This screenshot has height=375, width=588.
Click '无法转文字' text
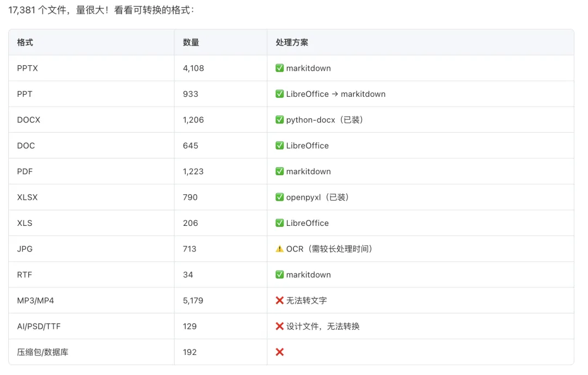pyautogui.click(x=307, y=301)
